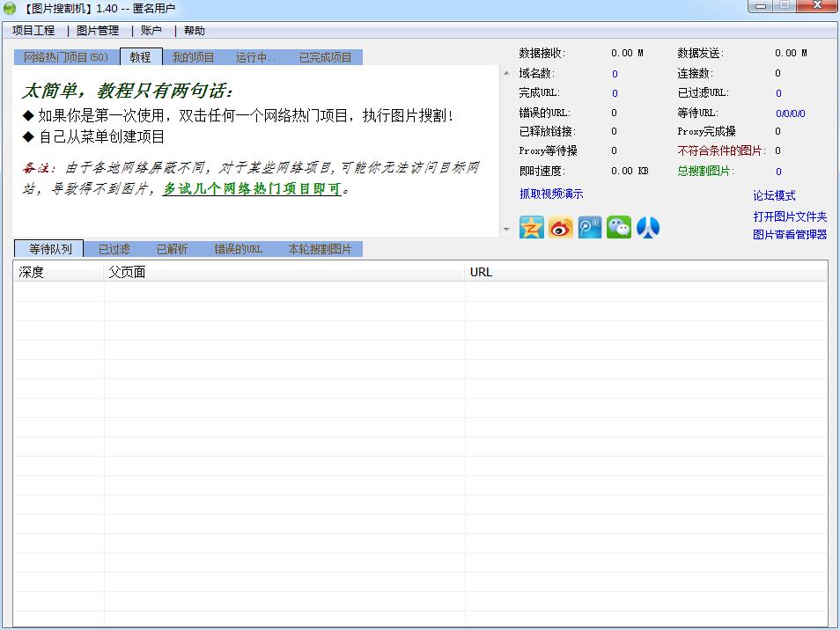The width and height of the screenshot is (840, 630).
Task: Open the 账户 menu
Action: [x=151, y=31]
